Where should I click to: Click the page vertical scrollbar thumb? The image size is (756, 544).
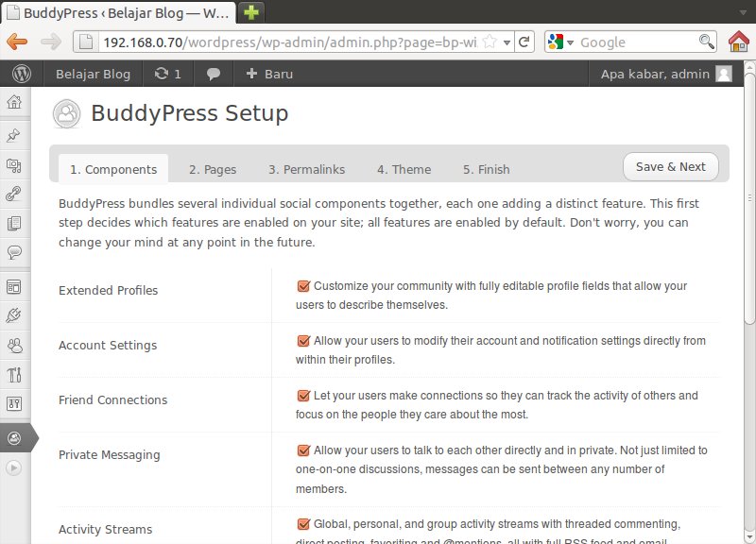[x=749, y=199]
